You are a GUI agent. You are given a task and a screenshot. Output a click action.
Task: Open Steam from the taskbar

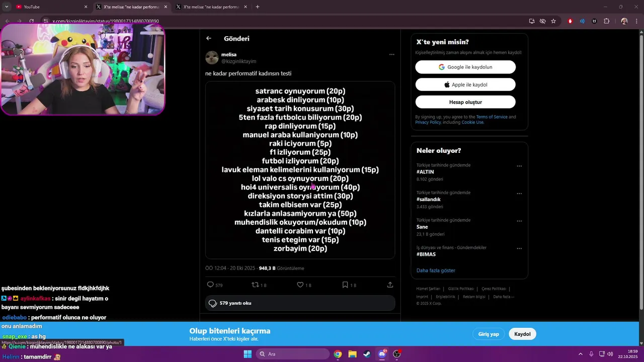(x=367, y=354)
